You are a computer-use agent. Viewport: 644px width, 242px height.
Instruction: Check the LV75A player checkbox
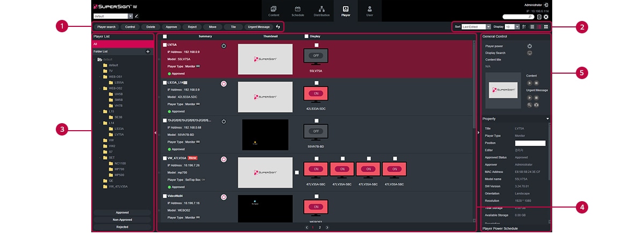coord(165,45)
